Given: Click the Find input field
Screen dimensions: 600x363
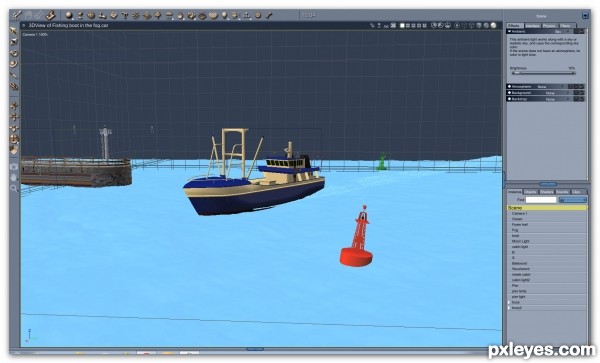Looking at the screenshot, I should coord(541,200).
